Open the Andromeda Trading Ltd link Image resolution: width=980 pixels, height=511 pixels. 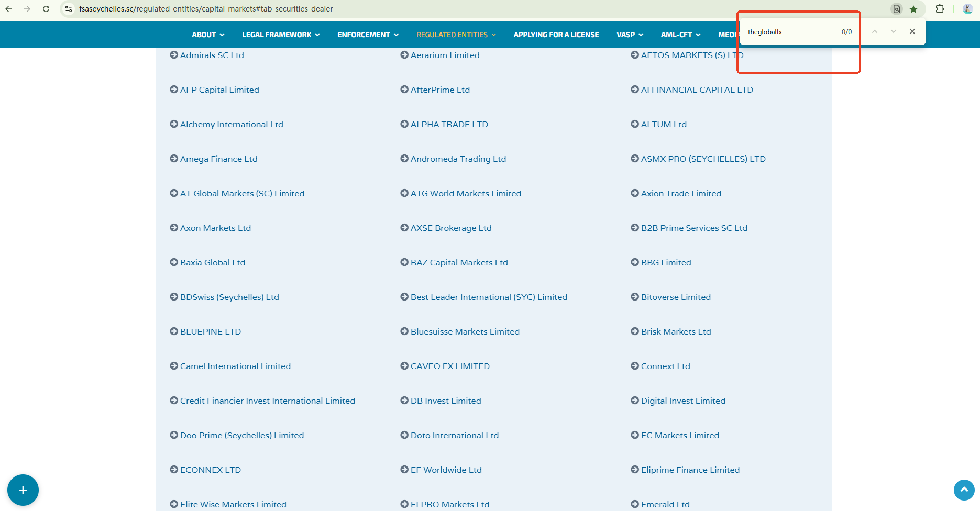(458, 159)
